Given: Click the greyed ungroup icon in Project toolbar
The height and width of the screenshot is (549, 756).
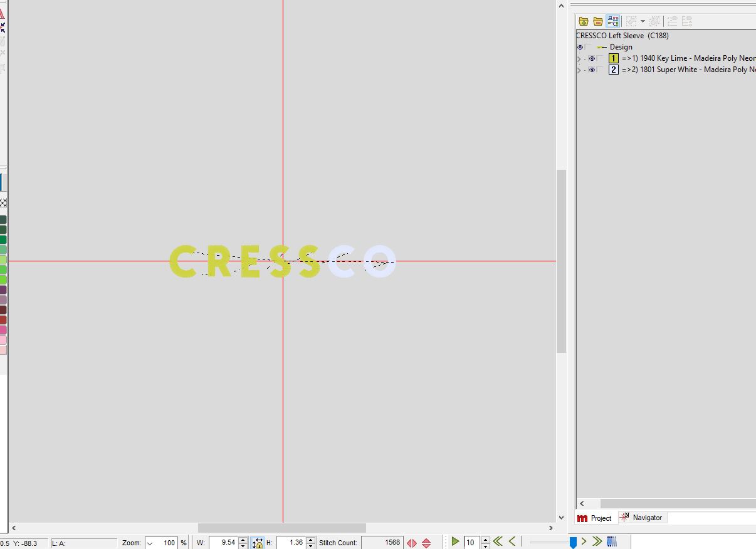Looking at the screenshot, I should tap(654, 21).
